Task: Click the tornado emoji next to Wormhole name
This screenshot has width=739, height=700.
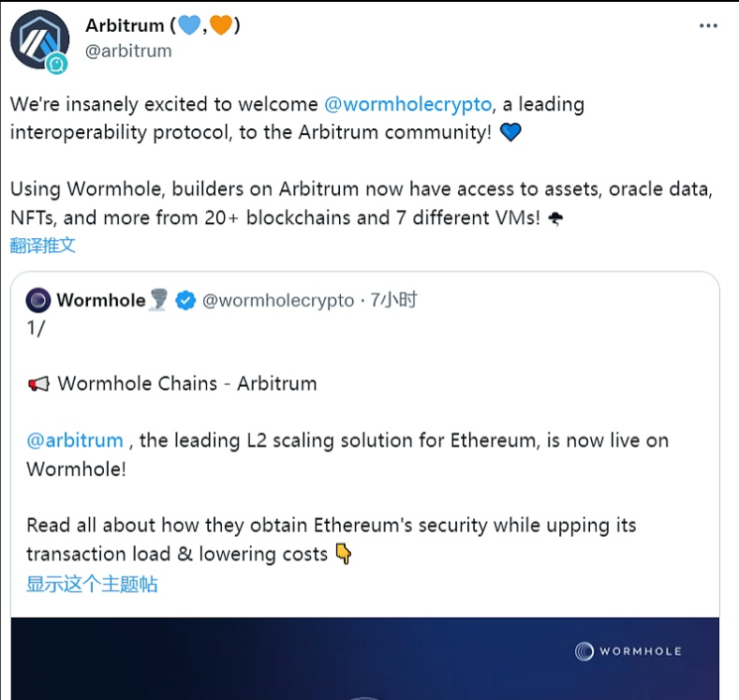Action: coord(158,301)
